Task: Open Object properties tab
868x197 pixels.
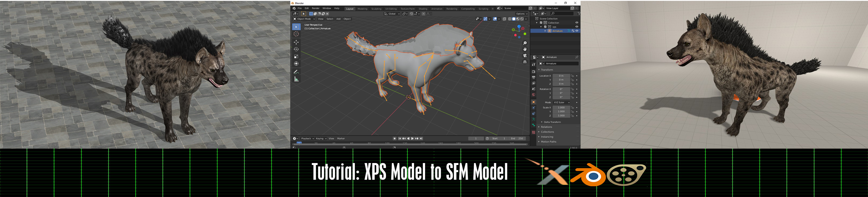Action: [533, 102]
